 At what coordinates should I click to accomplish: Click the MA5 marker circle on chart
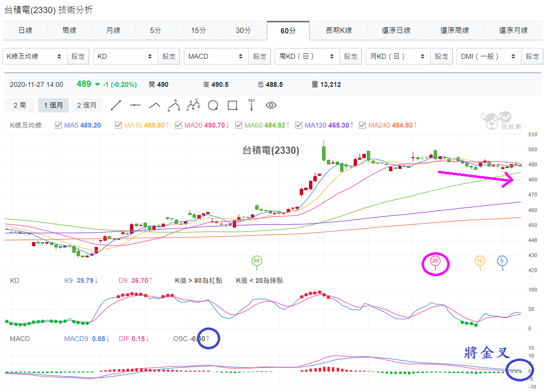(502, 261)
